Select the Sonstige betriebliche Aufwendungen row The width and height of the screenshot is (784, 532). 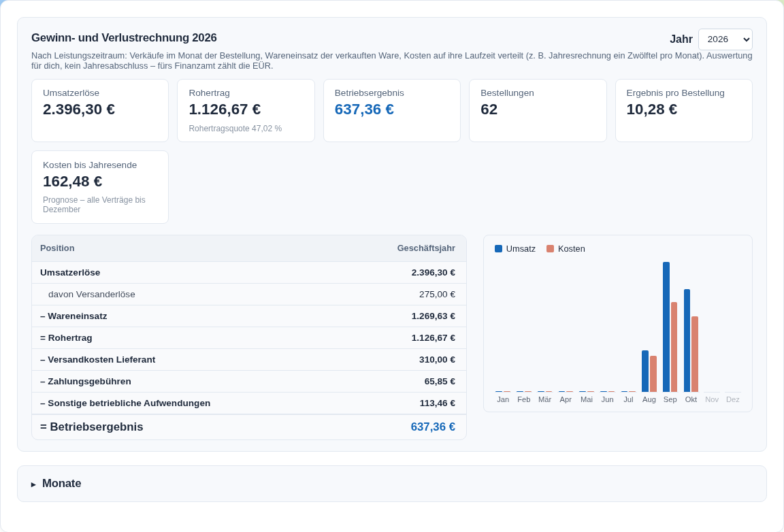pyautogui.click(x=249, y=403)
